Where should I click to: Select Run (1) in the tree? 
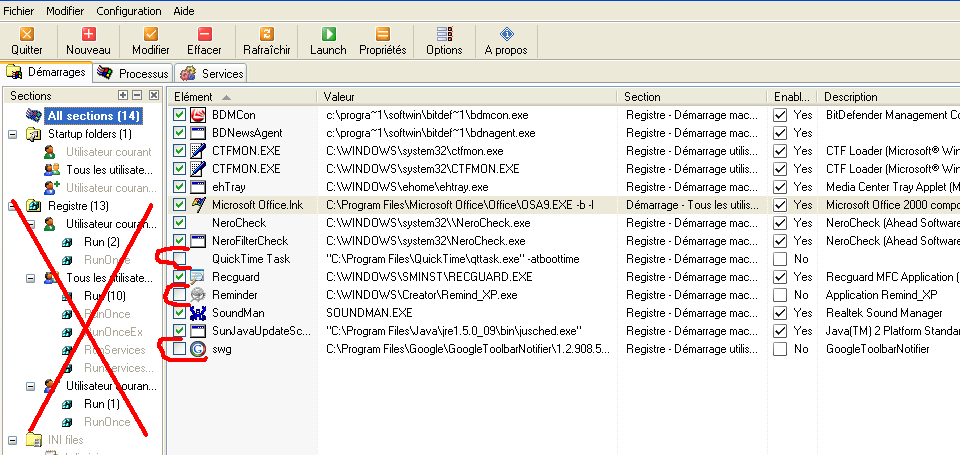coord(102,404)
